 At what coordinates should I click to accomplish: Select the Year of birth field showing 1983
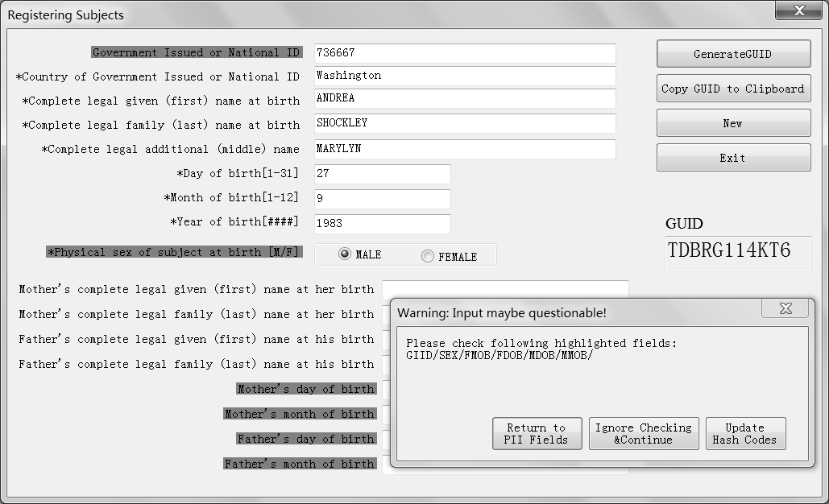click(382, 224)
